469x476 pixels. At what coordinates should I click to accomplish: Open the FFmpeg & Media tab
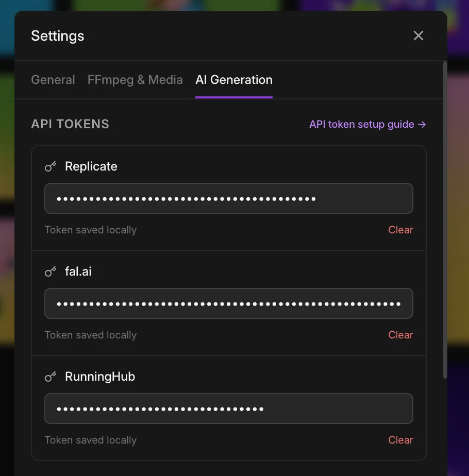[135, 80]
